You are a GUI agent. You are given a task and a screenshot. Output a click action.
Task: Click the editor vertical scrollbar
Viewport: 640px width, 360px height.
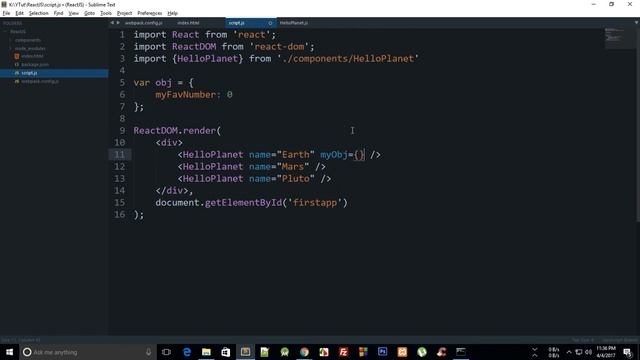pyautogui.click(x=638, y=124)
